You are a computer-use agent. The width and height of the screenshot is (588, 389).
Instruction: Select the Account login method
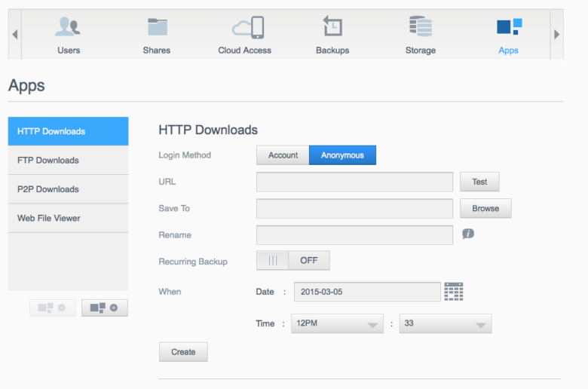[283, 155]
